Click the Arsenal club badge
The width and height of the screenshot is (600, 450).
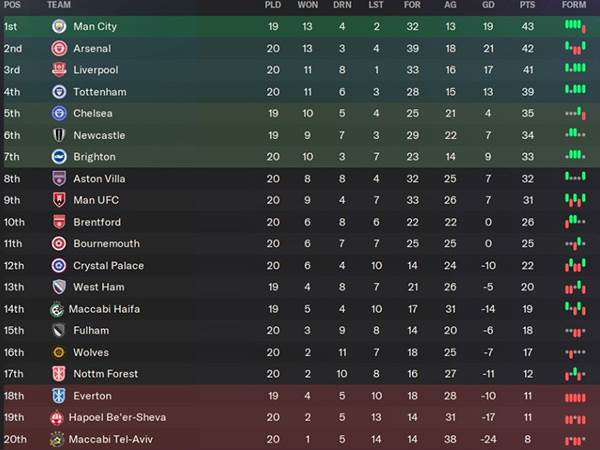[58, 48]
